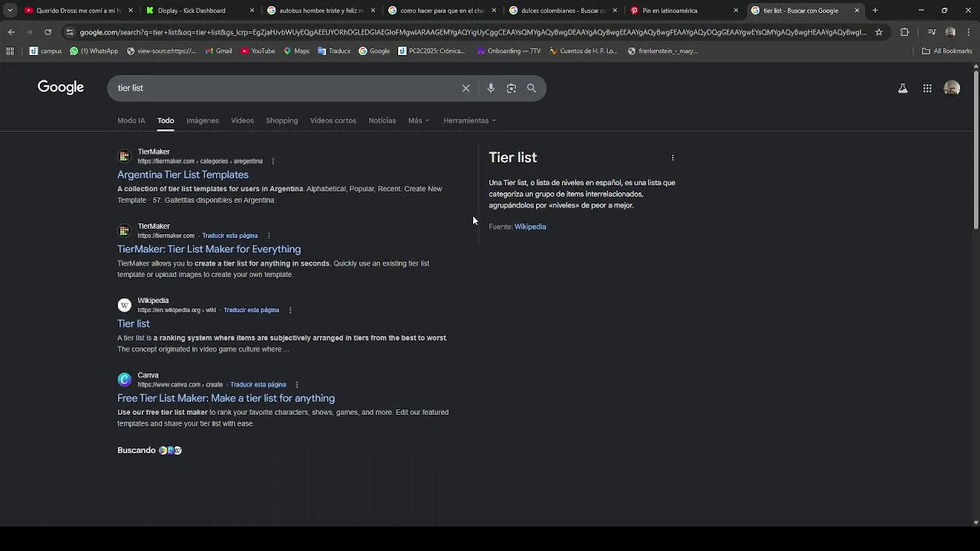The image size is (980, 551).
Task: Start voice search with the microphone icon
Action: tap(491, 88)
